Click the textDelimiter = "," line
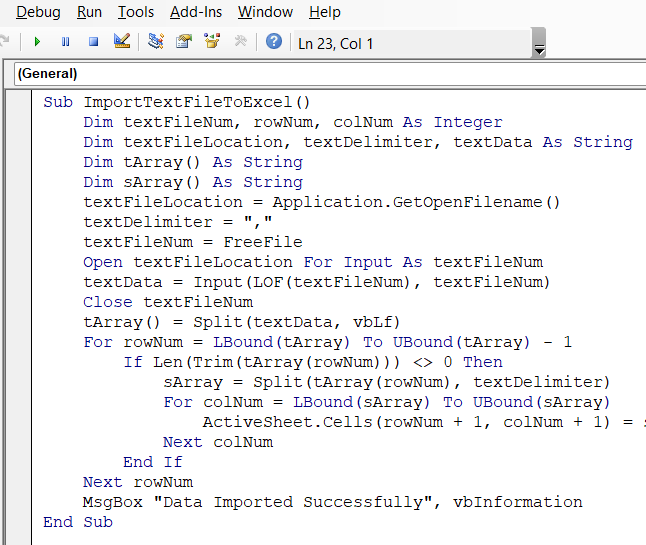 [x=178, y=222]
